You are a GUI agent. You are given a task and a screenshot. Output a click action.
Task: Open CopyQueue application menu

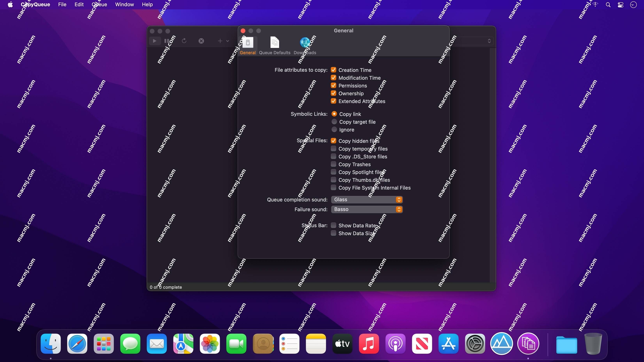point(35,5)
